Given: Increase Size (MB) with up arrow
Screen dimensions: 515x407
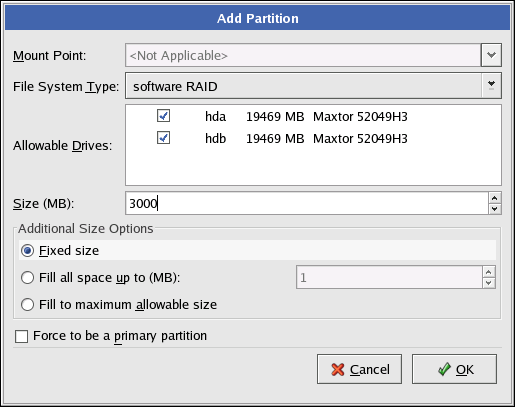Looking at the screenshot, I should (495, 198).
